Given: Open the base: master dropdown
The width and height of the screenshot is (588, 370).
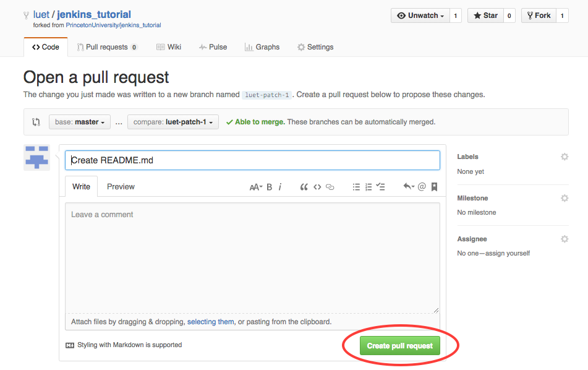Looking at the screenshot, I should coord(80,122).
